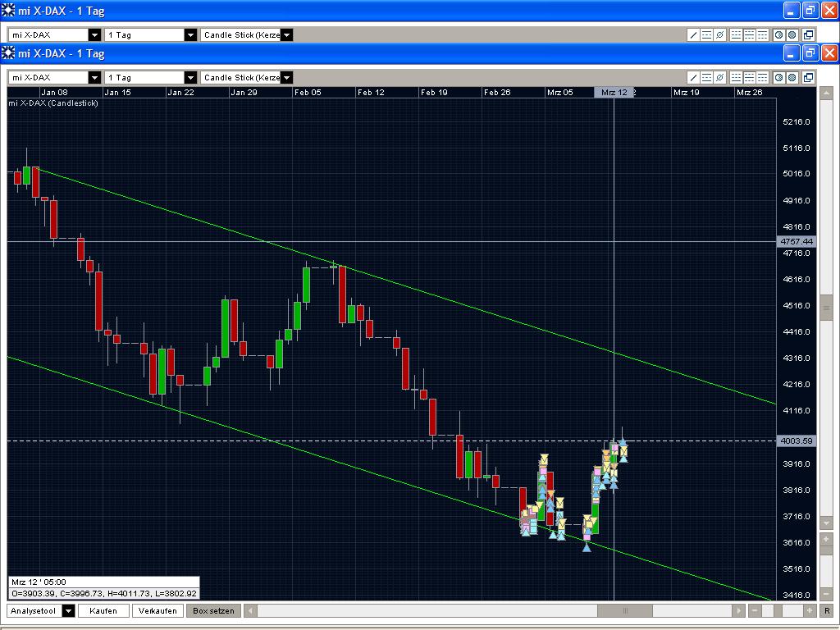The width and height of the screenshot is (840, 630).
Task: Click the duplicate chart window icon
Action: 809,77
